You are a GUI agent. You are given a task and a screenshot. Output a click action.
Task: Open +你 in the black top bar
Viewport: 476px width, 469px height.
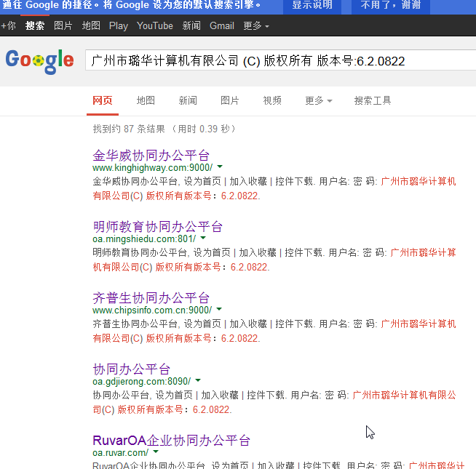tap(9, 25)
